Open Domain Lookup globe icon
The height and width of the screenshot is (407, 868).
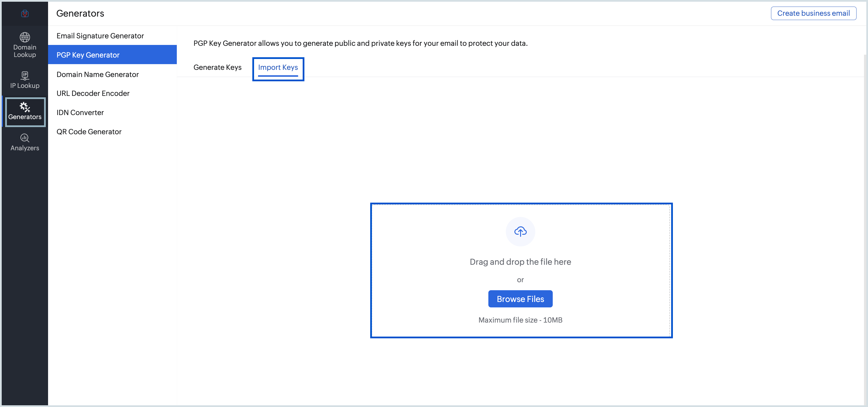pyautogui.click(x=25, y=37)
